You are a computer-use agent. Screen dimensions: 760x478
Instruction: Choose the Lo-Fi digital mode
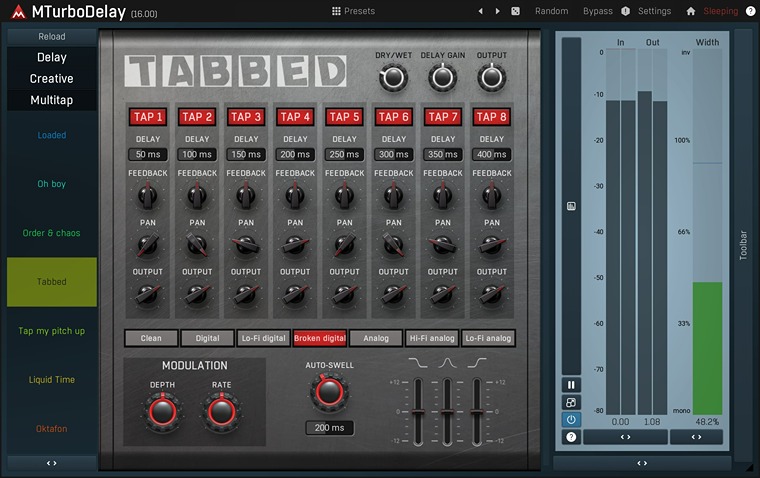pos(264,338)
